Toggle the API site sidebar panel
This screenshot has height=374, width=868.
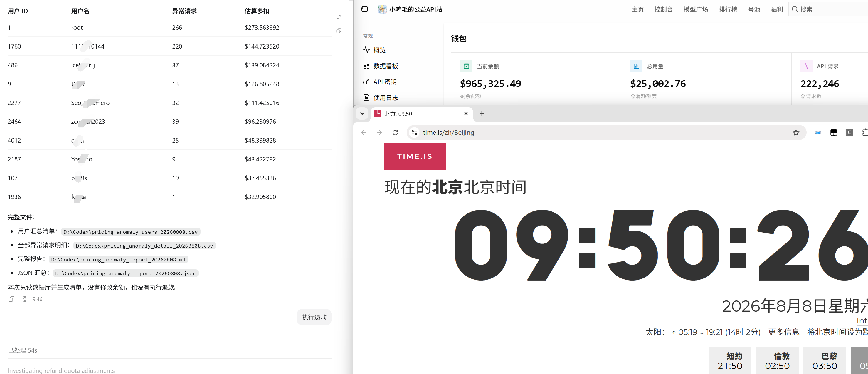pyautogui.click(x=365, y=9)
